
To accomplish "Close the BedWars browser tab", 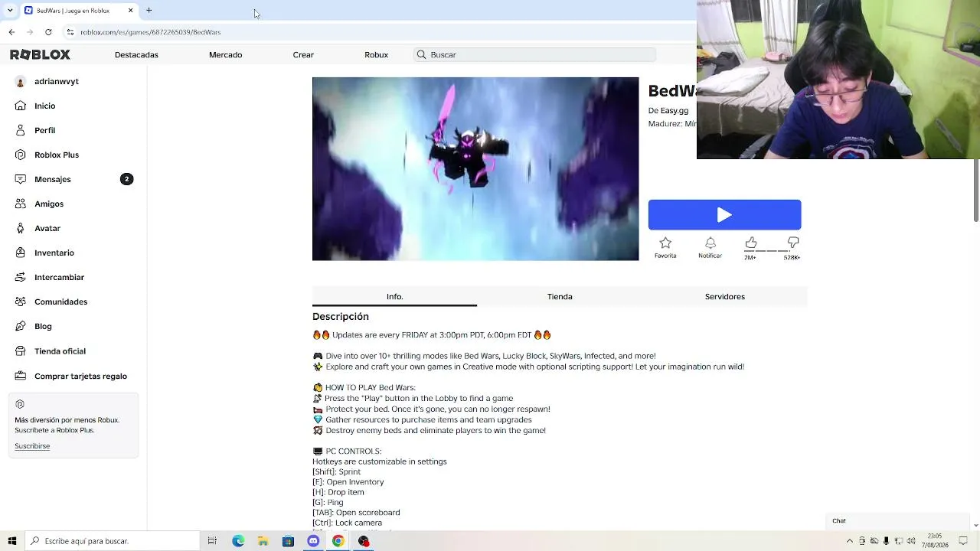I will click(x=130, y=11).
